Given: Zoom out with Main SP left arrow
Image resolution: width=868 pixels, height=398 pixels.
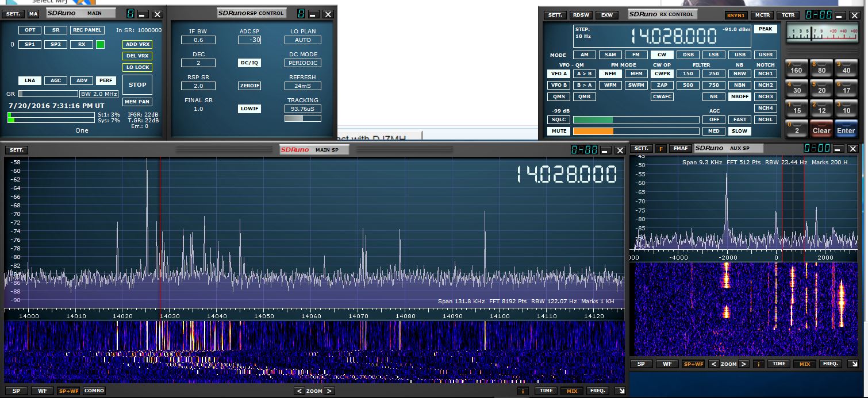Looking at the screenshot, I should [x=299, y=391].
